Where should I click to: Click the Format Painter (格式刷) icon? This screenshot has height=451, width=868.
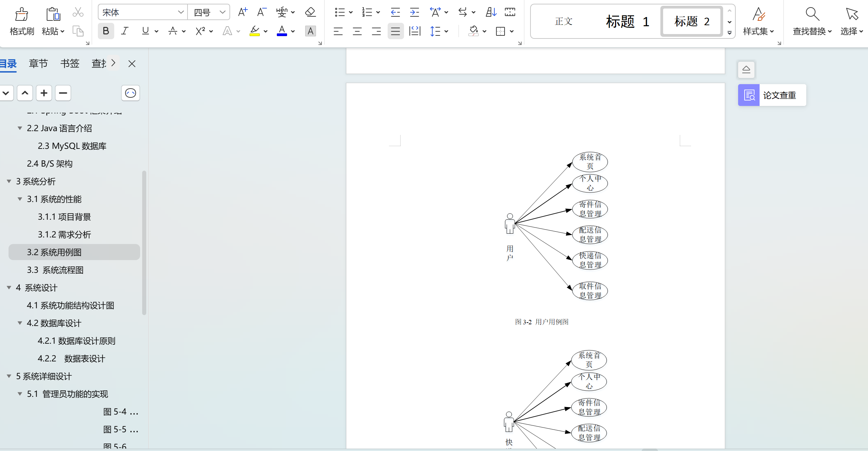click(x=21, y=14)
